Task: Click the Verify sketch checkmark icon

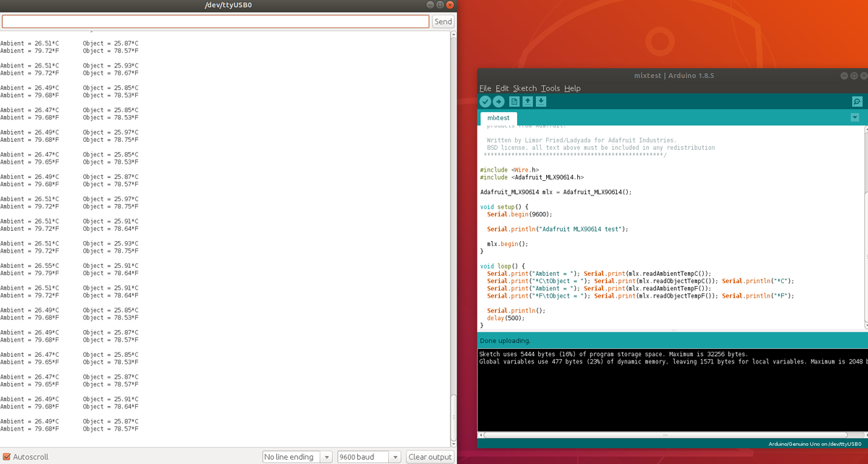Action: pos(485,101)
